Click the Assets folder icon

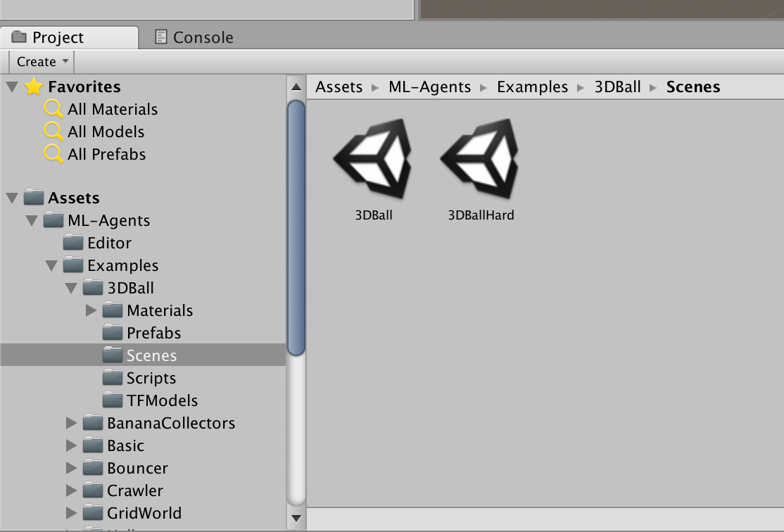pos(34,197)
